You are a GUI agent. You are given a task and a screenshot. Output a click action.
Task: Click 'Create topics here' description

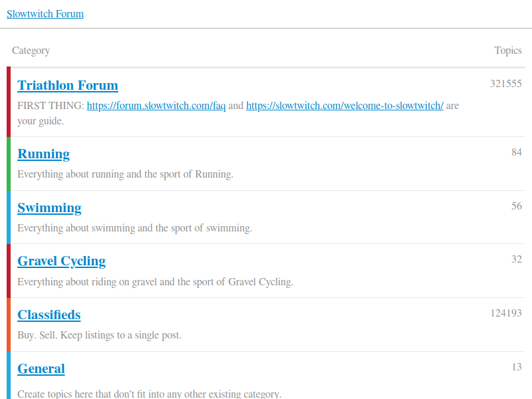coord(149,394)
